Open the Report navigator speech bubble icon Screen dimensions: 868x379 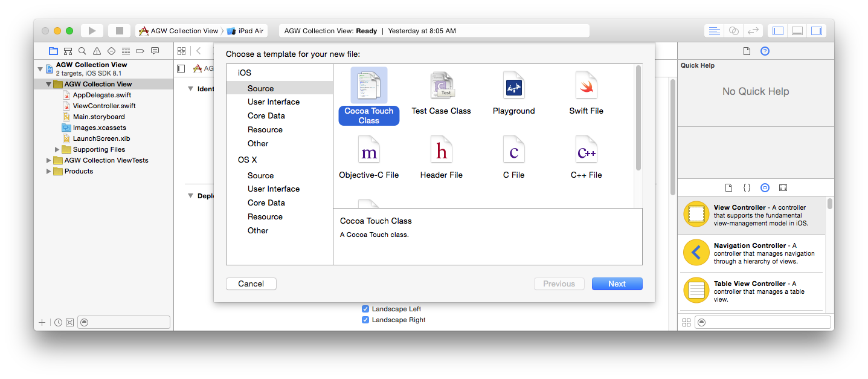(155, 51)
